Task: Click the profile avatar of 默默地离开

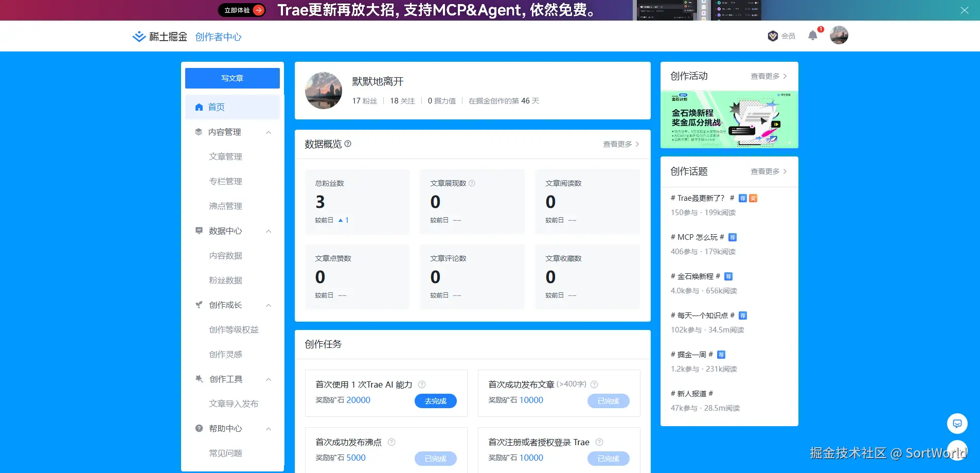Action: pyautogui.click(x=324, y=91)
